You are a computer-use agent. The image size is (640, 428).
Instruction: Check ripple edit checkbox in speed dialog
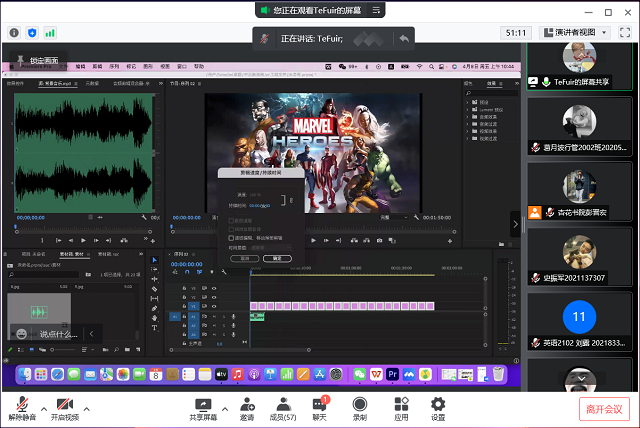[231, 238]
